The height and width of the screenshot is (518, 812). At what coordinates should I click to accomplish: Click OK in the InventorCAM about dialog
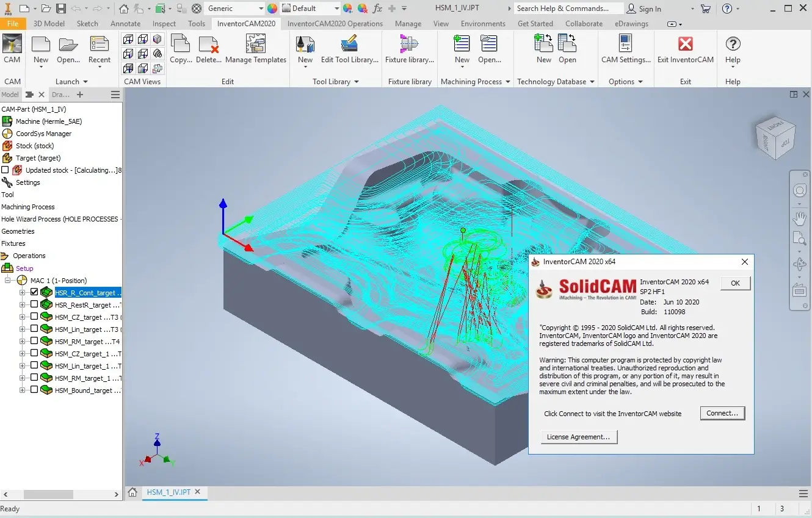point(735,283)
